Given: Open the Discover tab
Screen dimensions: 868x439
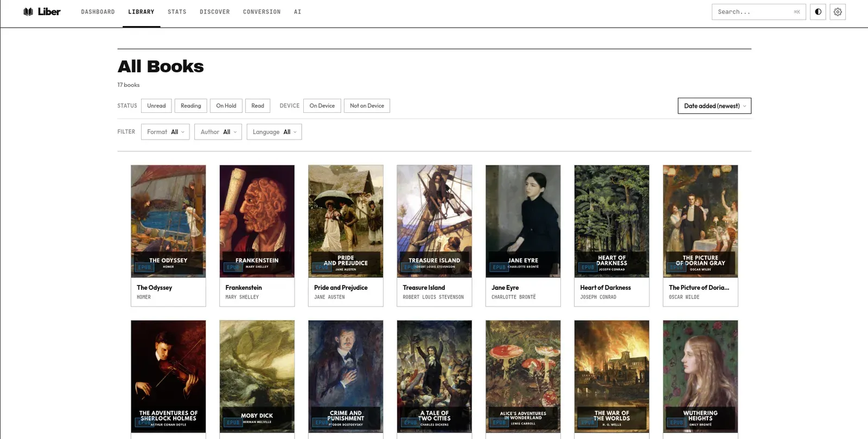Looking at the screenshot, I should (x=215, y=12).
